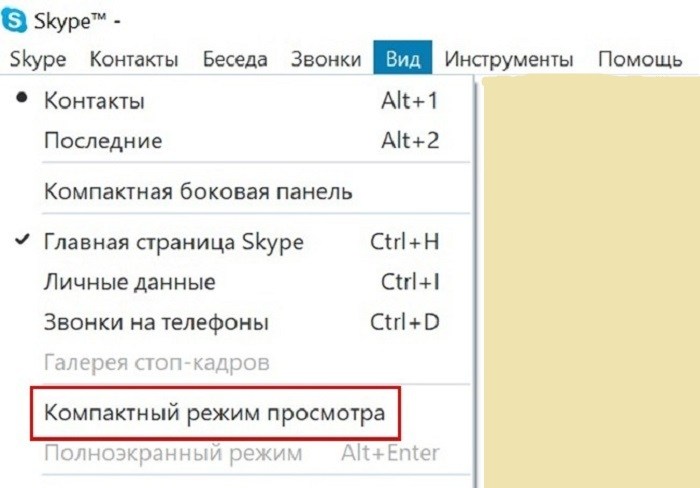Select Последние view option
This screenshot has height=488, width=700.
(237, 141)
